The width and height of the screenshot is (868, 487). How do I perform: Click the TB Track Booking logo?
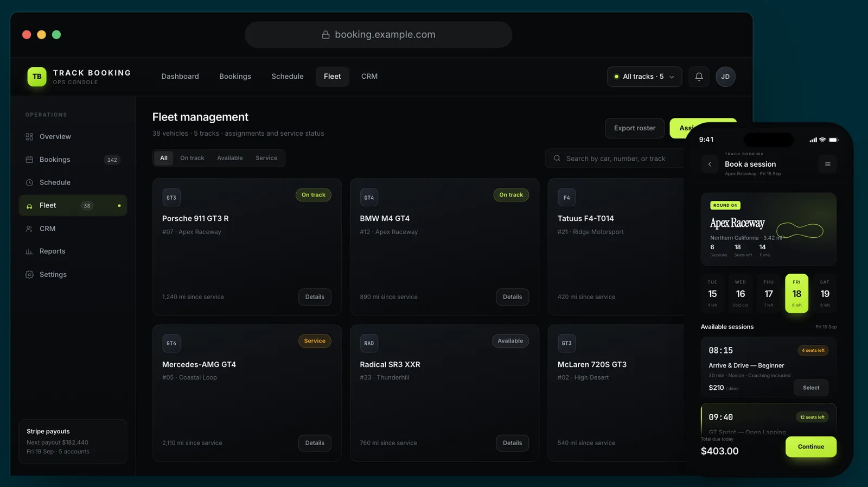click(37, 77)
